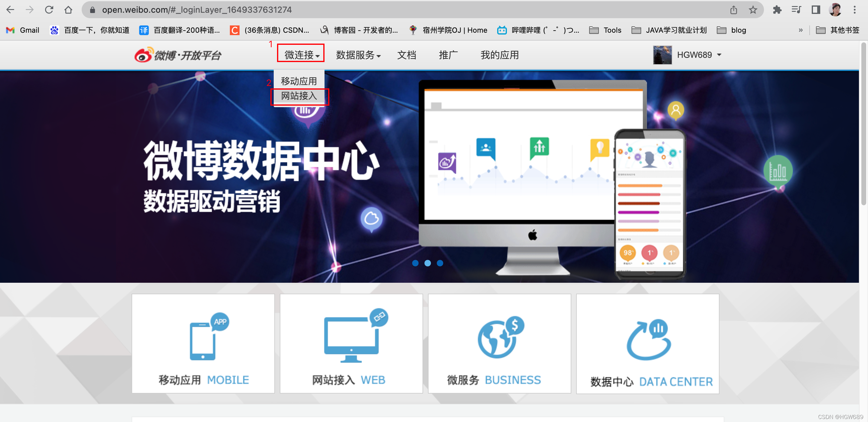The image size is (868, 422).
Task: Switch to the second banner slide dot
Action: point(428,263)
